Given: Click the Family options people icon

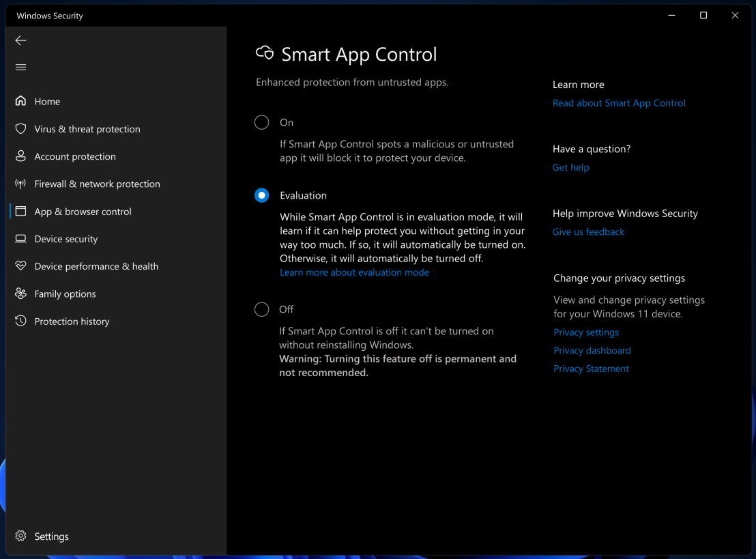Looking at the screenshot, I should pos(20,293).
